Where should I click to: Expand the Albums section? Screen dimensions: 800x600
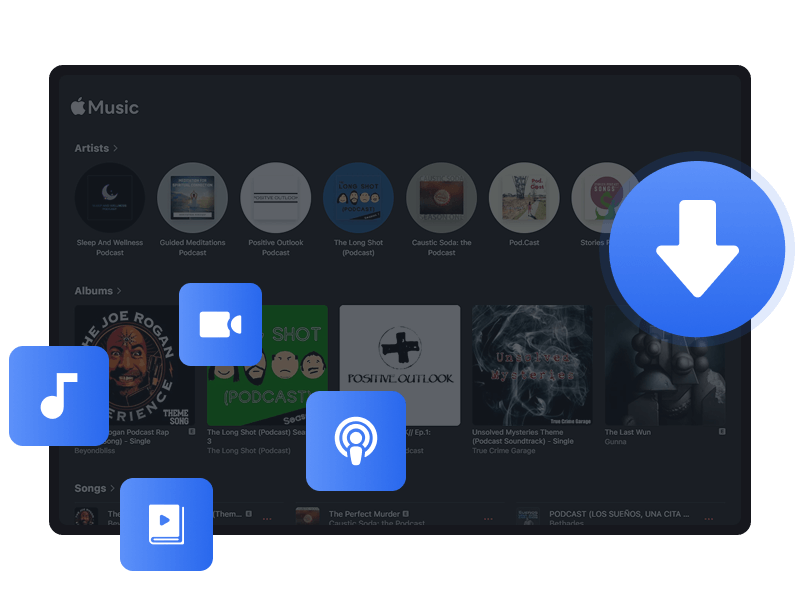click(x=94, y=290)
